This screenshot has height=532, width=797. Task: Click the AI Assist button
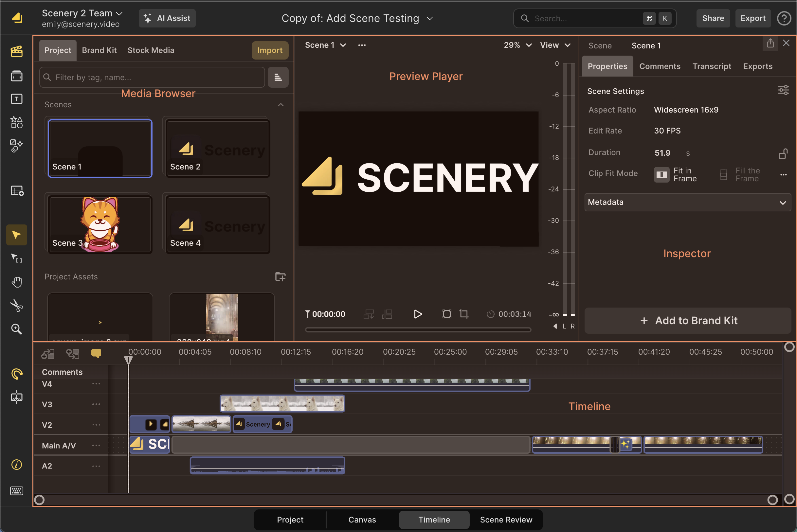click(167, 18)
